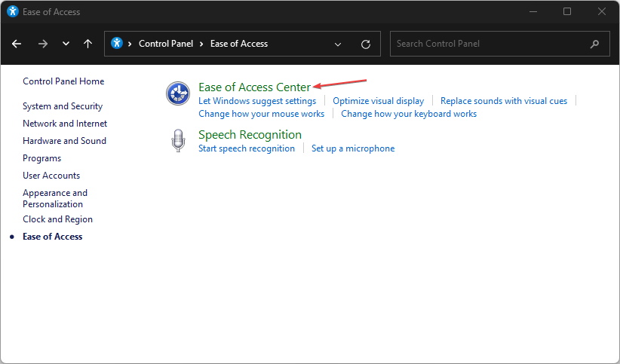This screenshot has height=364, width=620.
Task: Focus the Search Control Panel field
Action: tap(500, 44)
